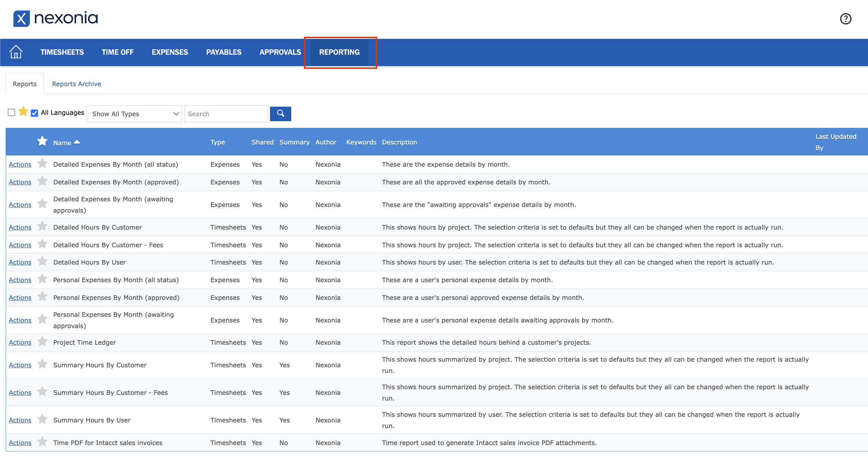The height and width of the screenshot is (462, 868).
Task: Star the Detailed Hours By Customer report
Action: click(x=42, y=226)
